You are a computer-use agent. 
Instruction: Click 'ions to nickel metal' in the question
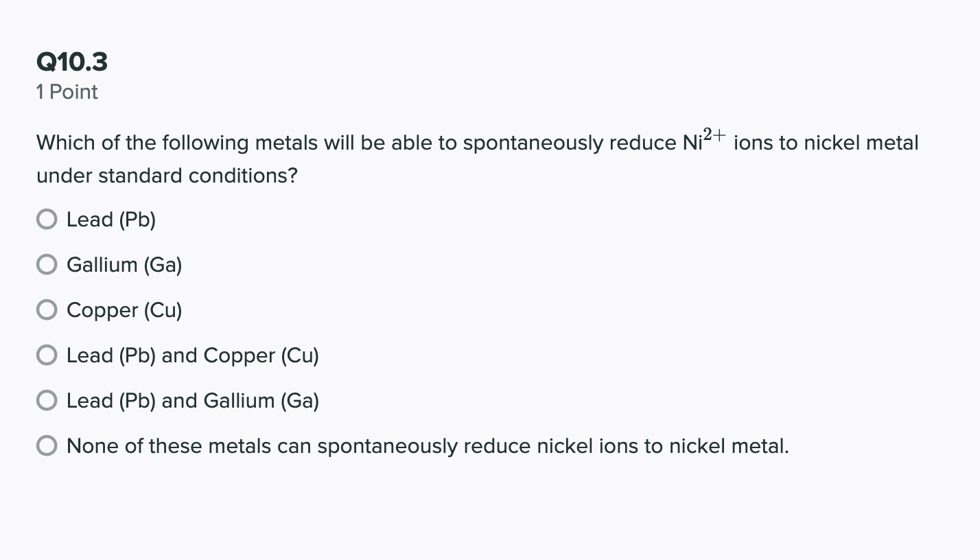pyautogui.click(x=826, y=143)
